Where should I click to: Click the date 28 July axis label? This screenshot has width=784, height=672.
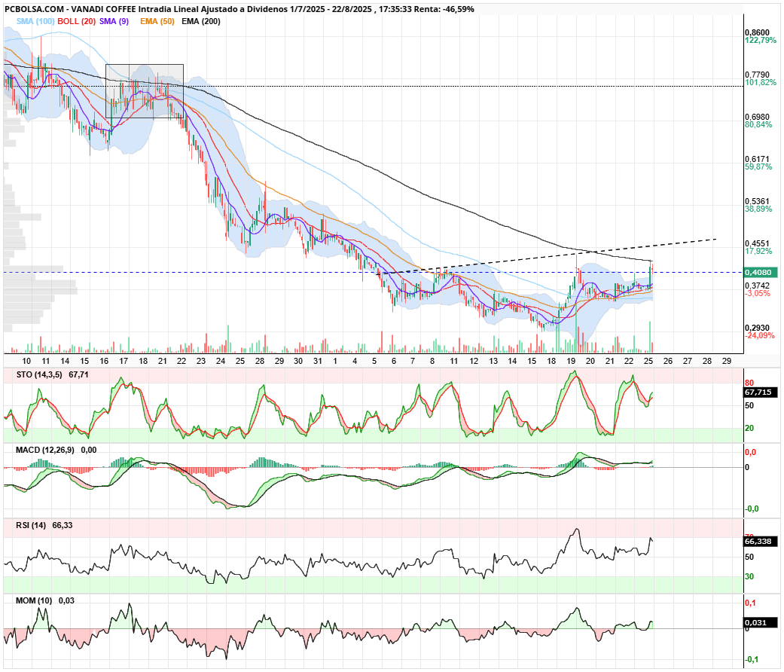260,361
